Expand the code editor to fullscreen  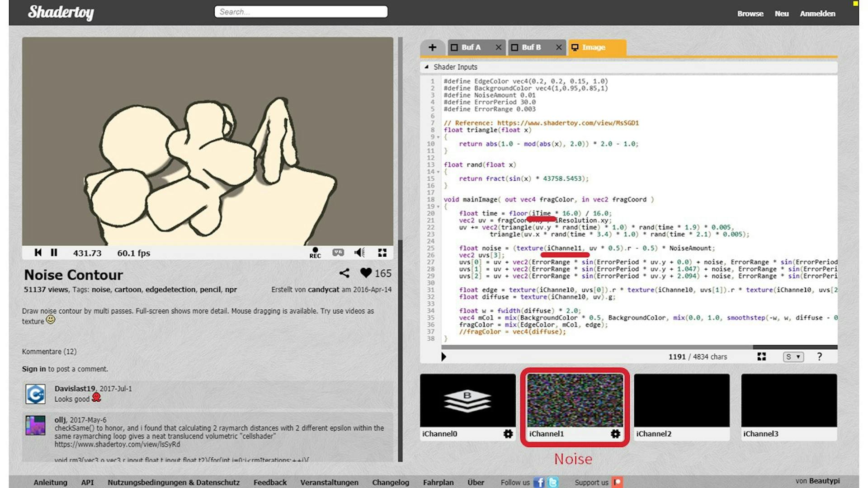761,357
